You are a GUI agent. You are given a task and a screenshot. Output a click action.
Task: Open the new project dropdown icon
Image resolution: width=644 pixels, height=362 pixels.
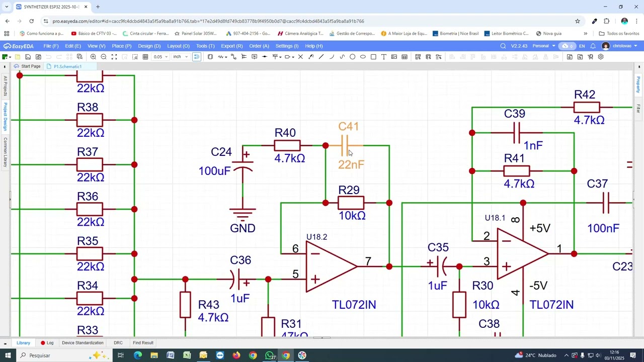pos(7,57)
